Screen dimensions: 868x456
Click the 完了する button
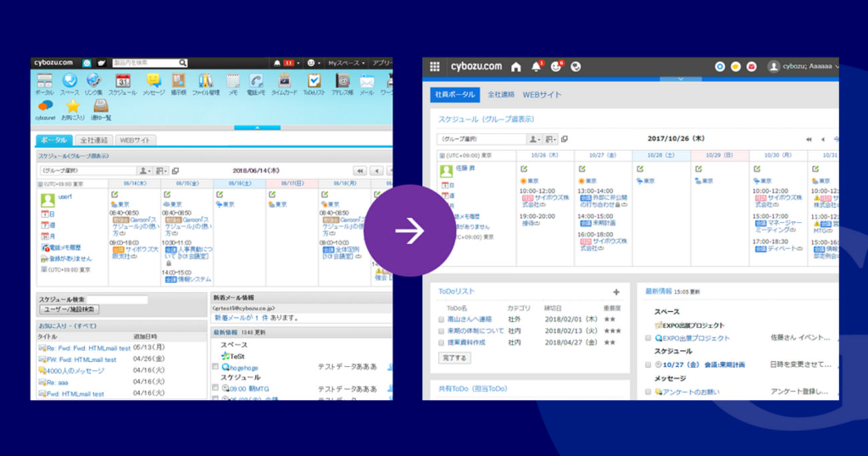pos(454,358)
